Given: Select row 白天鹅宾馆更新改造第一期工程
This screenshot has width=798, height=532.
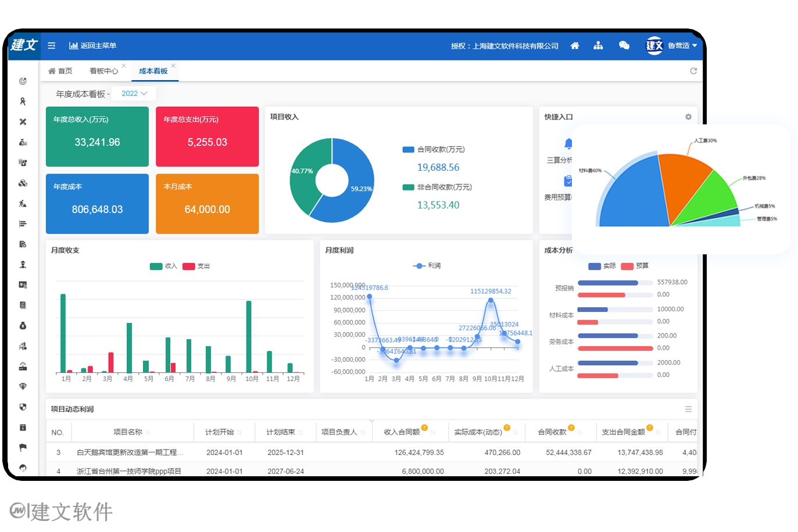Looking at the screenshot, I should (x=371, y=452).
